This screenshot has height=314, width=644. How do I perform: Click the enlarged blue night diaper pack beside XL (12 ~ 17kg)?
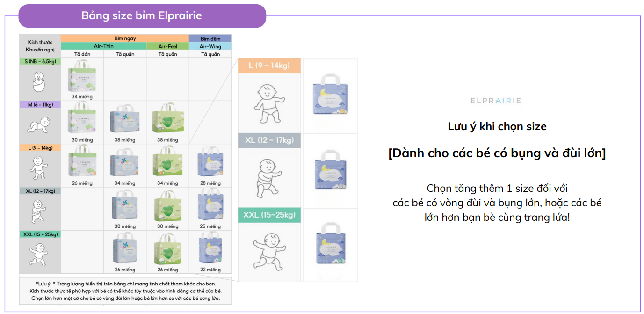click(x=331, y=170)
